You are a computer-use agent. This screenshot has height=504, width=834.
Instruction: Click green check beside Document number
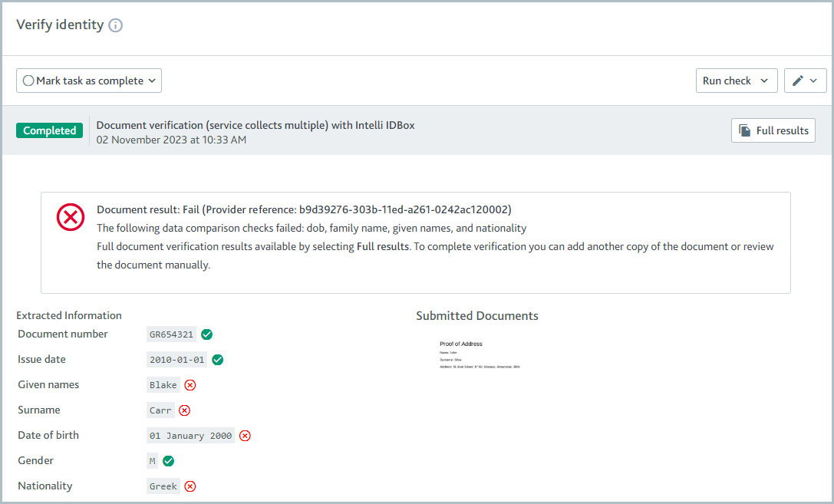206,334
